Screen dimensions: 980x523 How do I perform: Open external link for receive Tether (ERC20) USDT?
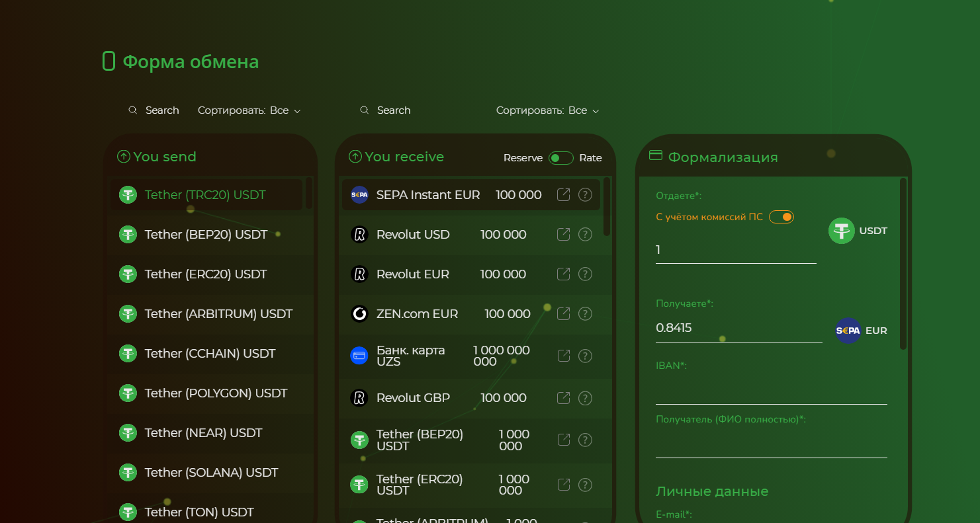pyautogui.click(x=563, y=485)
